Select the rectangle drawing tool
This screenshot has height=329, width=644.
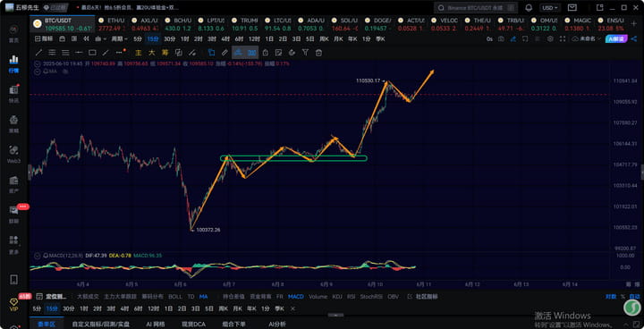click(x=92, y=53)
